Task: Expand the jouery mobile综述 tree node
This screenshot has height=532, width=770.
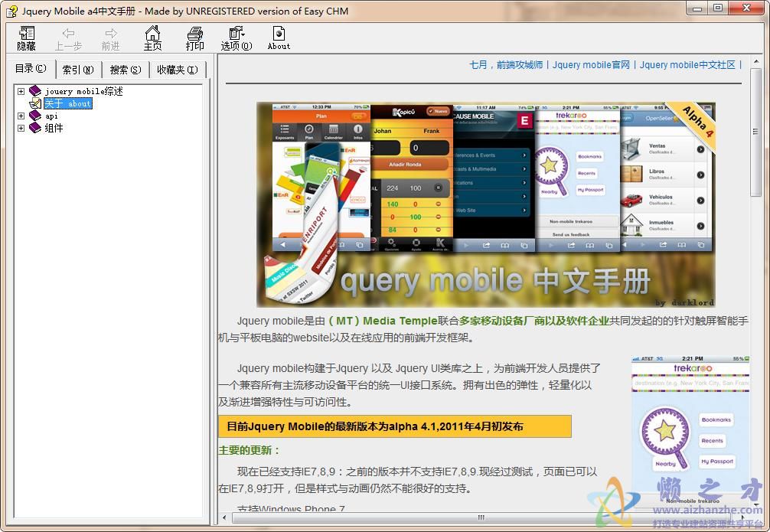Action: pyautogui.click(x=20, y=90)
